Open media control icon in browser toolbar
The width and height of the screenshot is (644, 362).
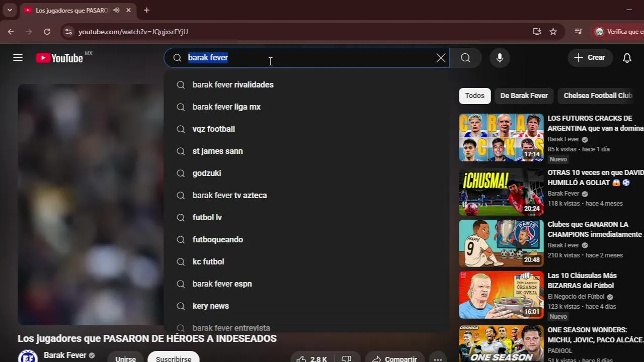click(x=579, y=32)
